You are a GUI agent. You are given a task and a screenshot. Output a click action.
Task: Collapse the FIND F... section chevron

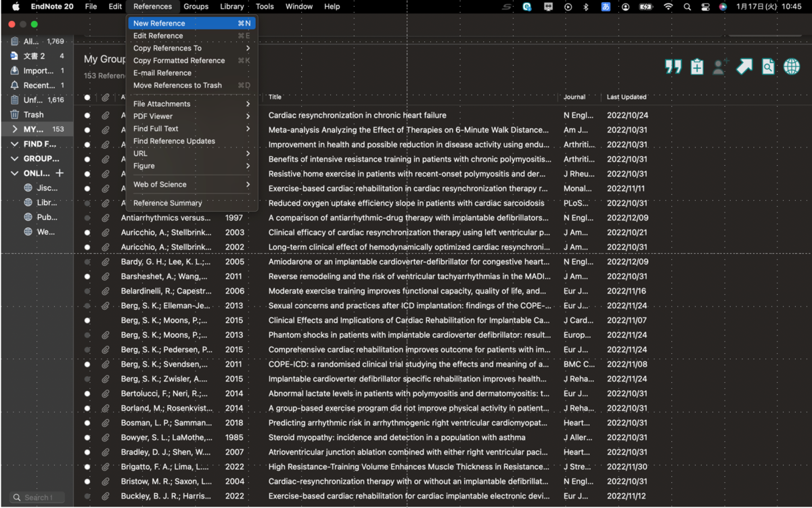point(15,144)
